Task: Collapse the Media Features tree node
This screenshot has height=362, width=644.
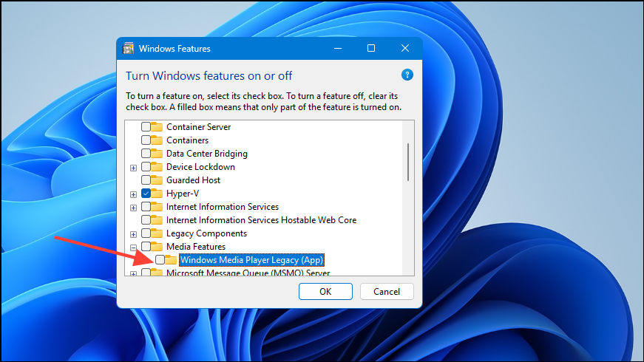Action: tap(134, 247)
